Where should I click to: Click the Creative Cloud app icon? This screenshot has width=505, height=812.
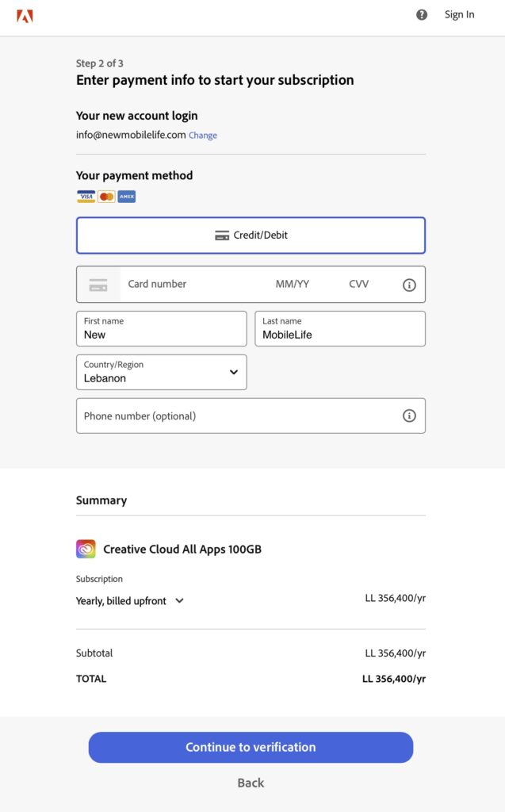[86, 549]
